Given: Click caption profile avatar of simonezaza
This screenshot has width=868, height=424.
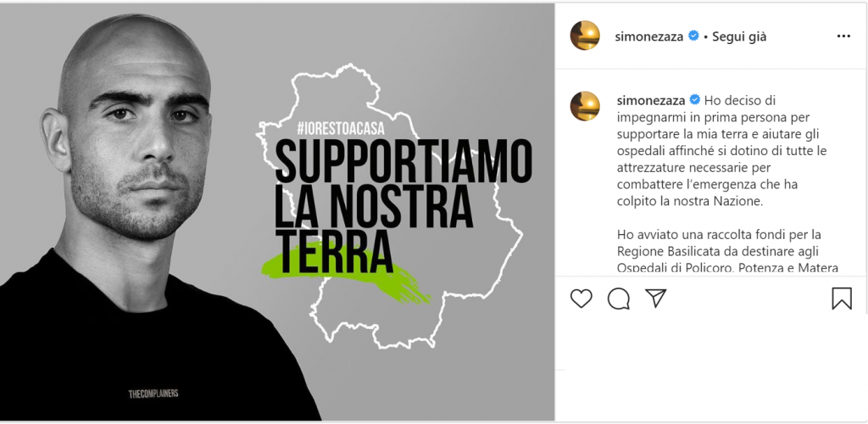Looking at the screenshot, I should coord(585,106).
